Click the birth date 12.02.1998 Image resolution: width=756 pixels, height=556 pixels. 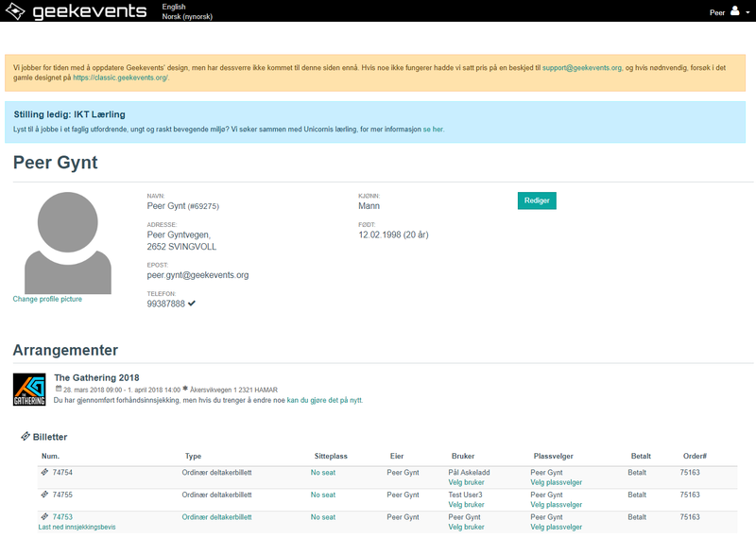380,235
